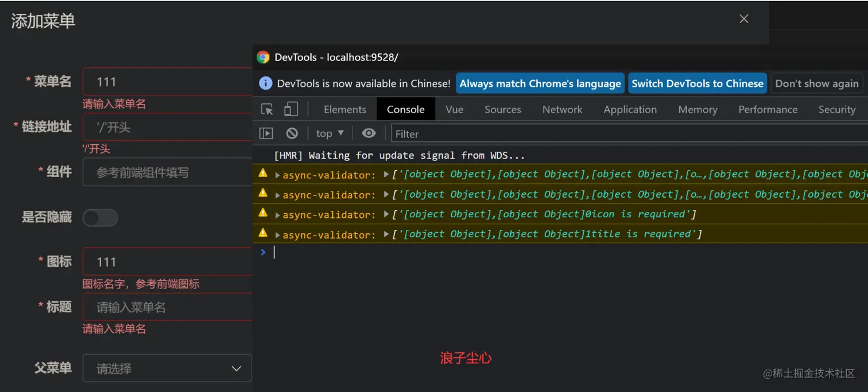The image size is (868, 392).
Task: Expand the first async-validator warning
Action: [278, 175]
